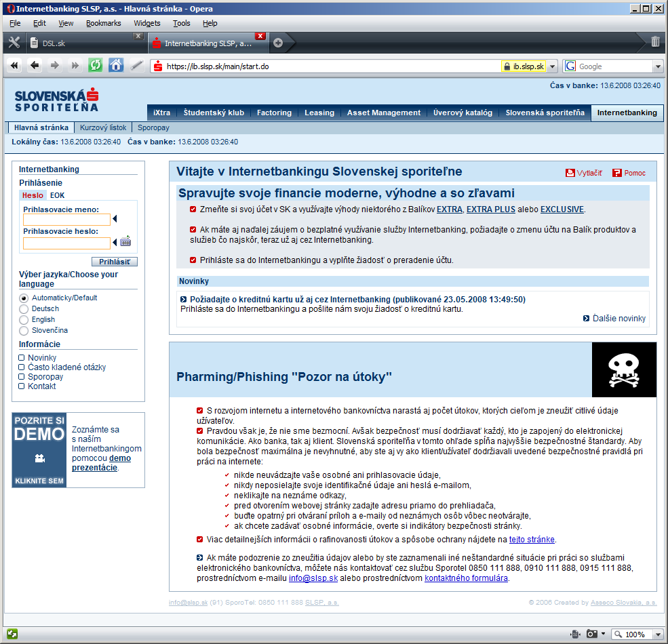Click the skull and crossbones phishing image
The image size is (668, 644).
tap(624, 369)
